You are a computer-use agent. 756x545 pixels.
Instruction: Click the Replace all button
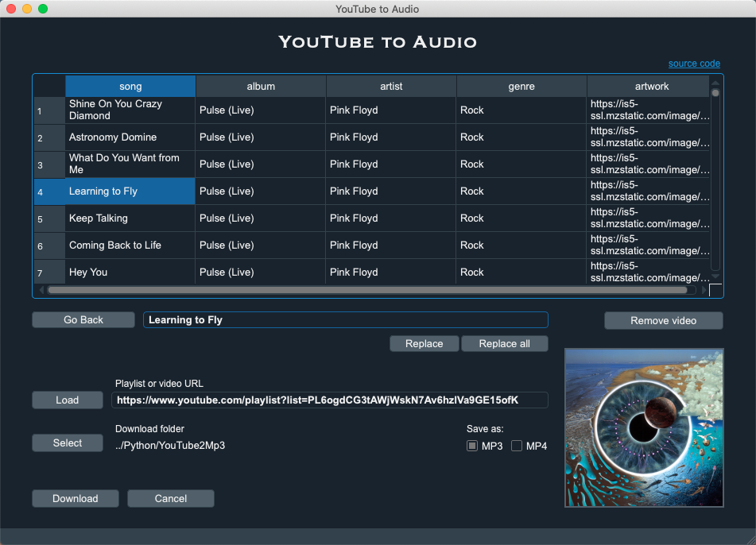point(504,343)
